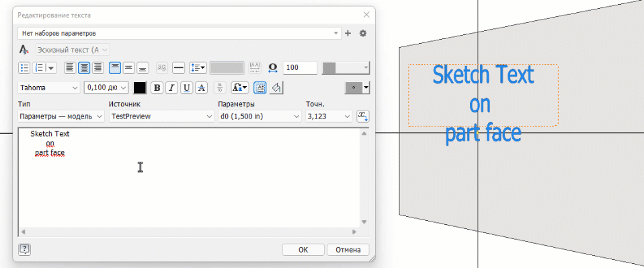Screen dimensions: 644x268
Task: Set middle vertical justification
Action: (x=129, y=68)
